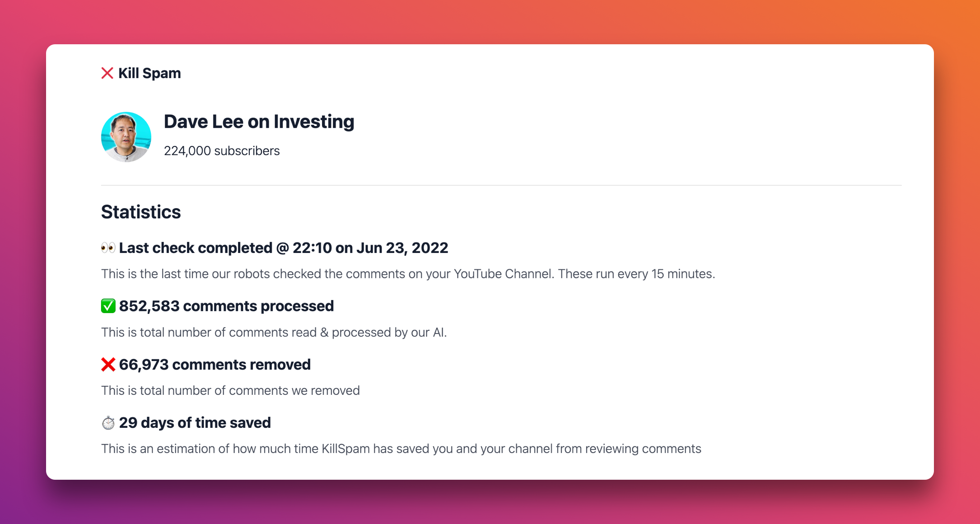The height and width of the screenshot is (524, 980).
Task: Click the eyes emoji beside Last check
Action: [108, 248]
